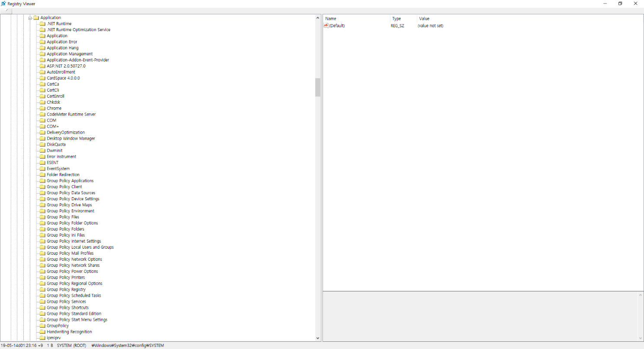Click the Registry Viewer title bar icon

pos(3,3)
